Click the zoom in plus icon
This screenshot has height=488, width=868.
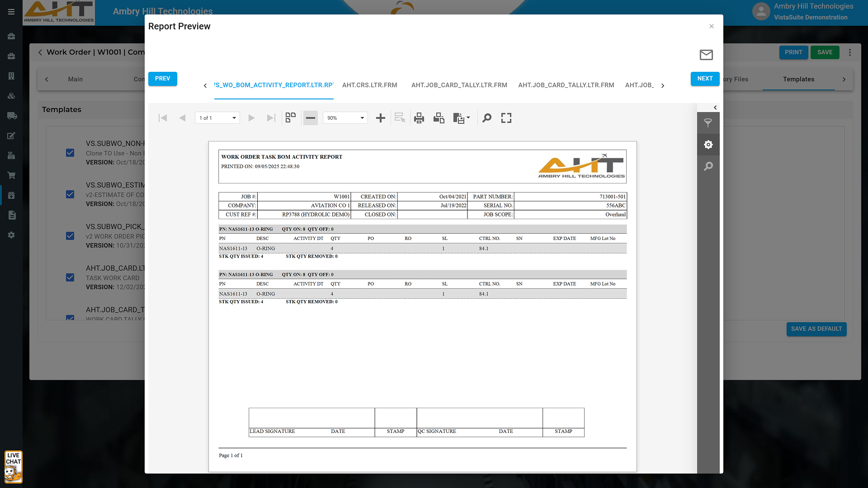click(x=381, y=118)
